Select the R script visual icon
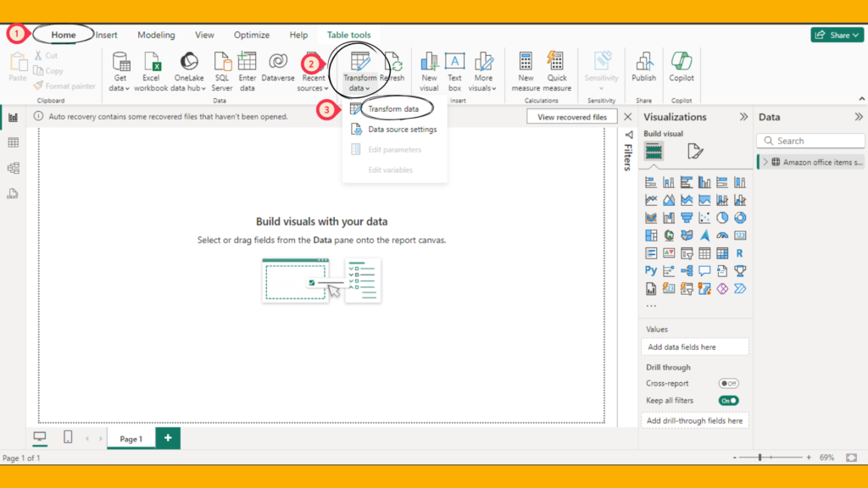The height and width of the screenshot is (488, 868). 739,252
